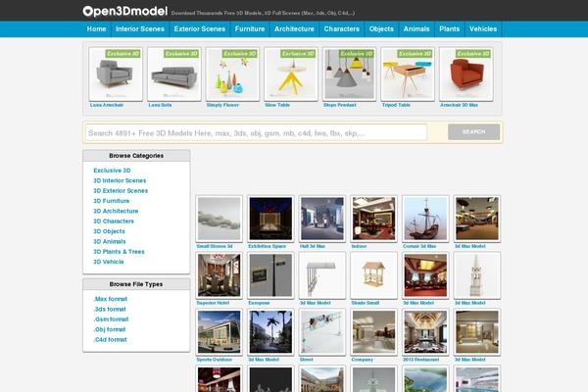Image resolution: width=588 pixels, height=392 pixels.
Task: Browse the .3ds format file type
Action: tap(110, 309)
